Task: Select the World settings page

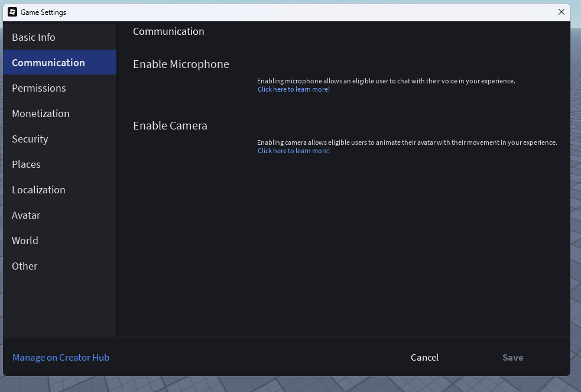Action: tap(25, 240)
